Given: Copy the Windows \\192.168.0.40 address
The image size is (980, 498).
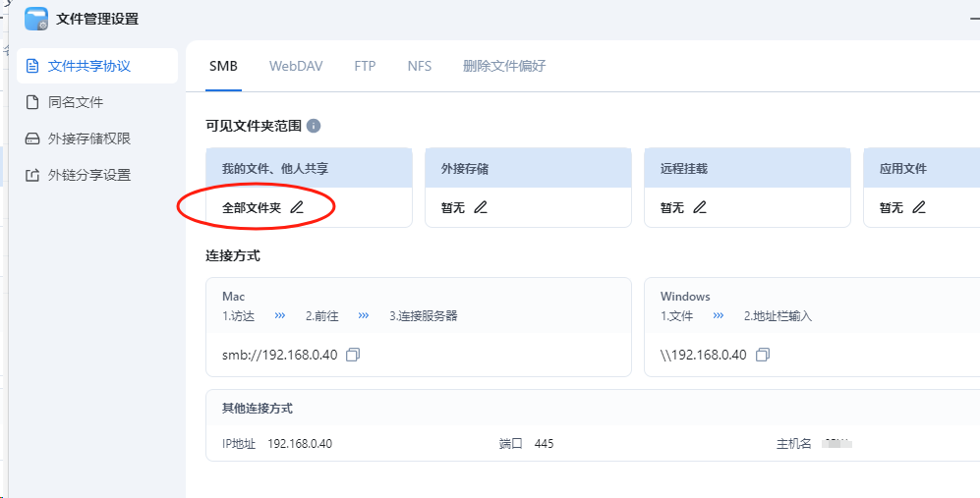Looking at the screenshot, I should [x=763, y=355].
